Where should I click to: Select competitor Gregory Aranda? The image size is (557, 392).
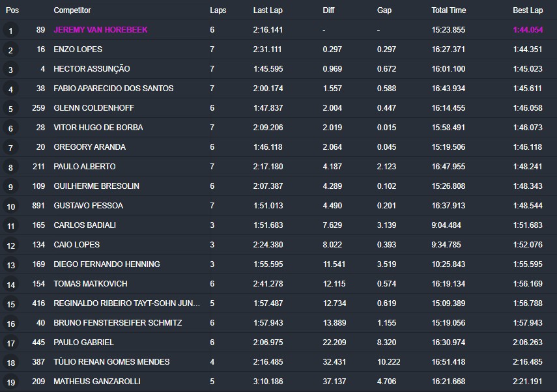89,147
